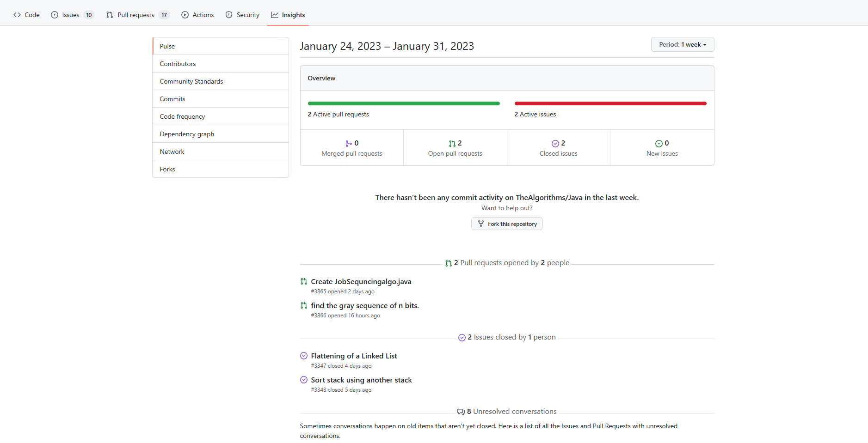Viewport: 868px width, 443px height.
Task: Click the new issues circle icon
Action: point(659,144)
